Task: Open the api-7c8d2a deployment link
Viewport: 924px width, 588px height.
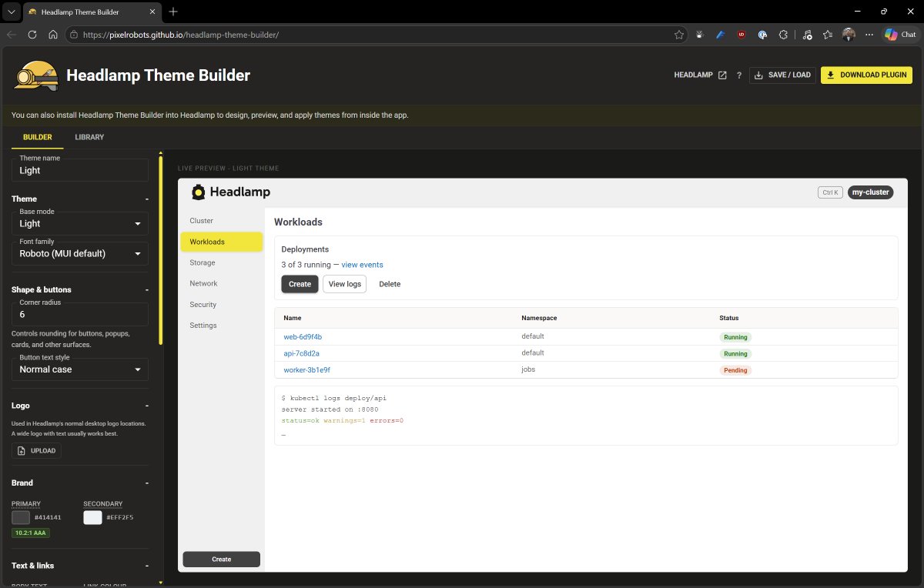Action: click(301, 353)
